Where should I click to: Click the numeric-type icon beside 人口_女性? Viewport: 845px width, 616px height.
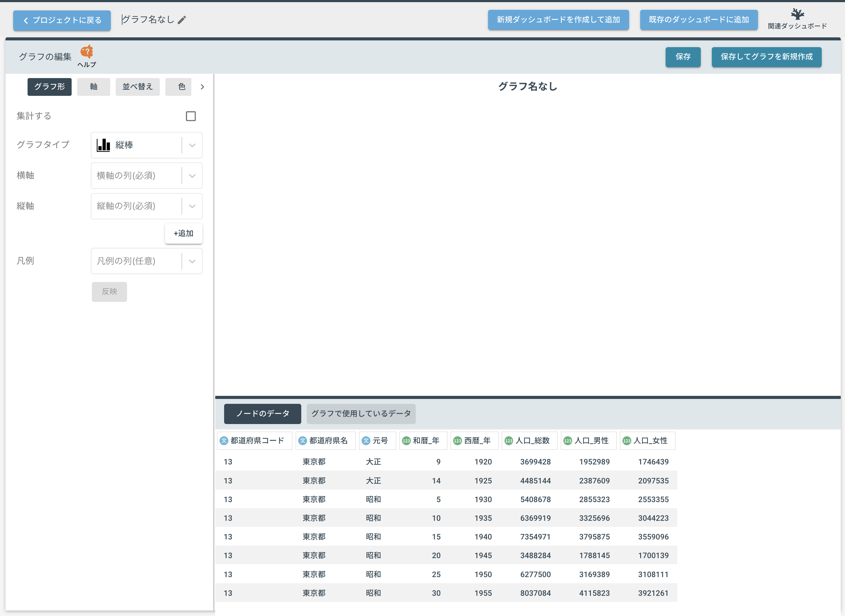click(x=627, y=441)
